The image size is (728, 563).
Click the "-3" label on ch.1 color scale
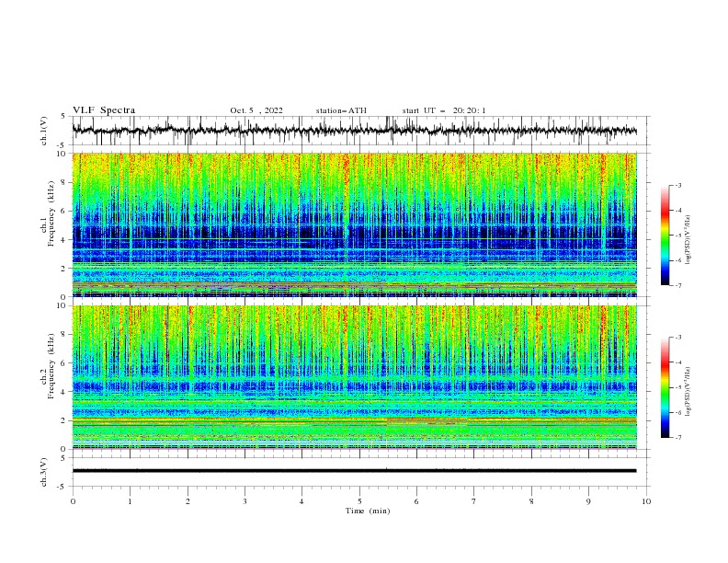677,185
